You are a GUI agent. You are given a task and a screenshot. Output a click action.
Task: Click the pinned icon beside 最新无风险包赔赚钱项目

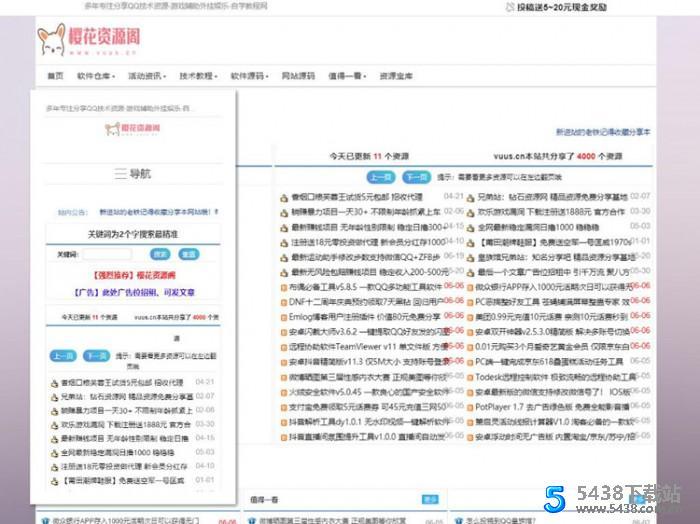[284, 273]
